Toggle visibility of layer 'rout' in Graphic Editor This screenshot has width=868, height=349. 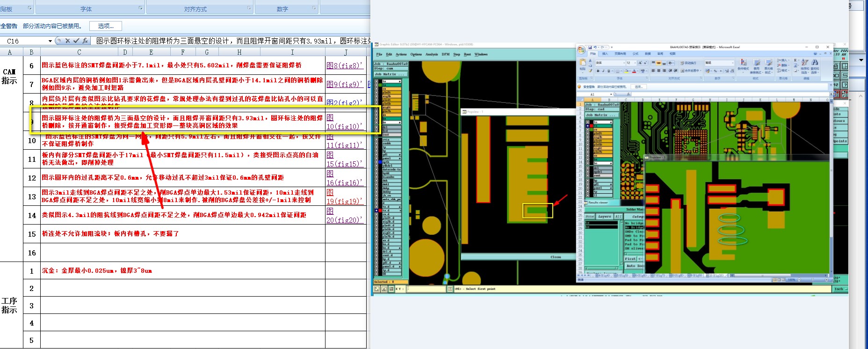pyautogui.click(x=376, y=135)
